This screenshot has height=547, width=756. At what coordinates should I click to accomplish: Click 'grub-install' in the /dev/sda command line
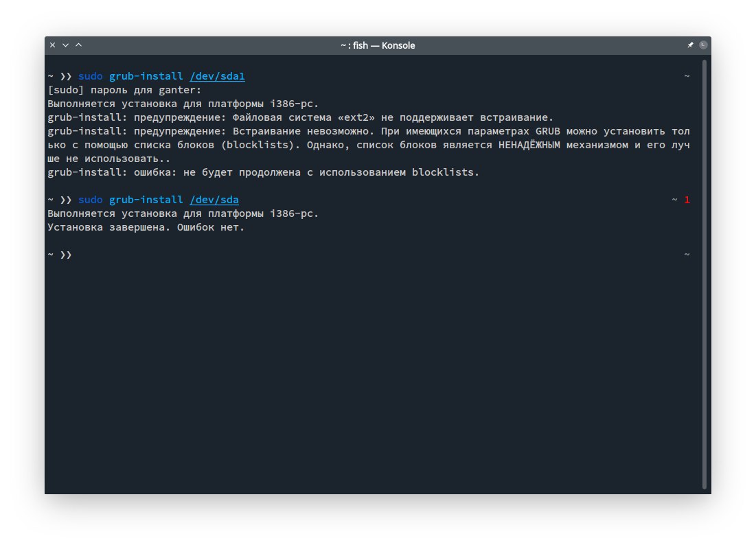click(146, 200)
